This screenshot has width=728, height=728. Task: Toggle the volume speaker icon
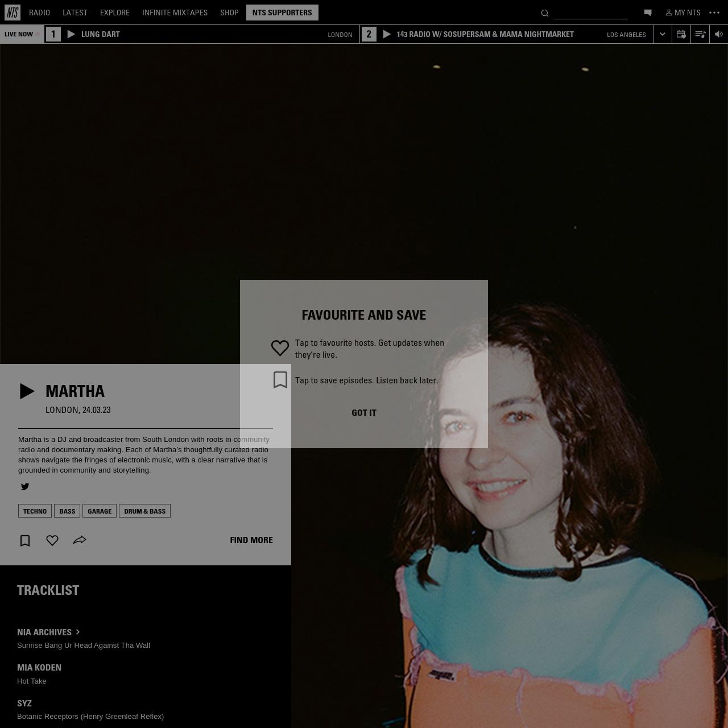[x=719, y=34]
